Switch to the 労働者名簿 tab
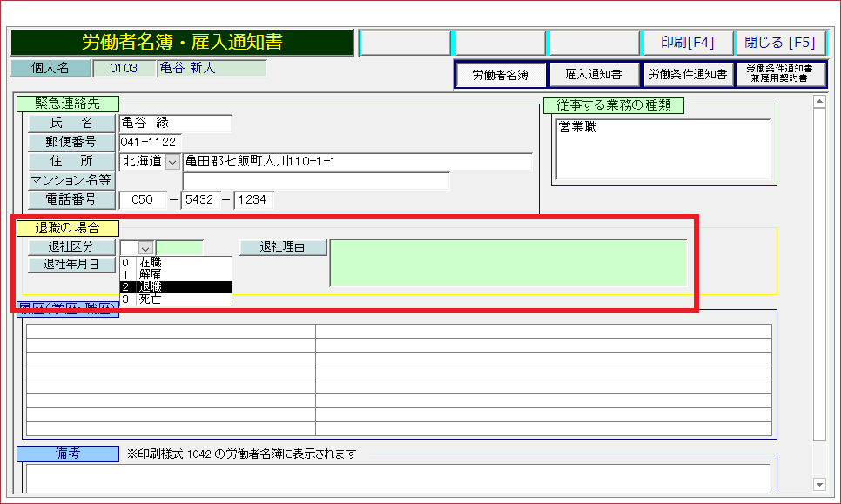841x504 pixels. click(501, 75)
